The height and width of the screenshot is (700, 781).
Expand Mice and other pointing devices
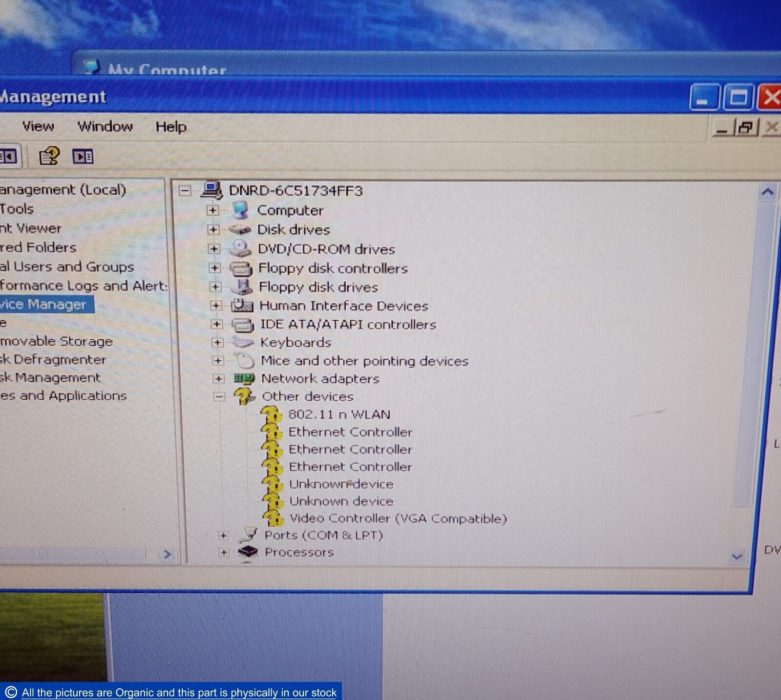218,361
